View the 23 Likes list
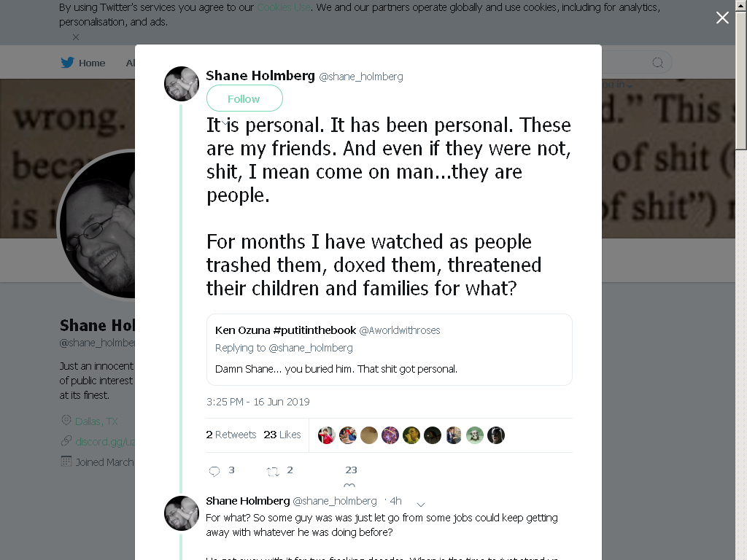The image size is (747, 560). 282,435
